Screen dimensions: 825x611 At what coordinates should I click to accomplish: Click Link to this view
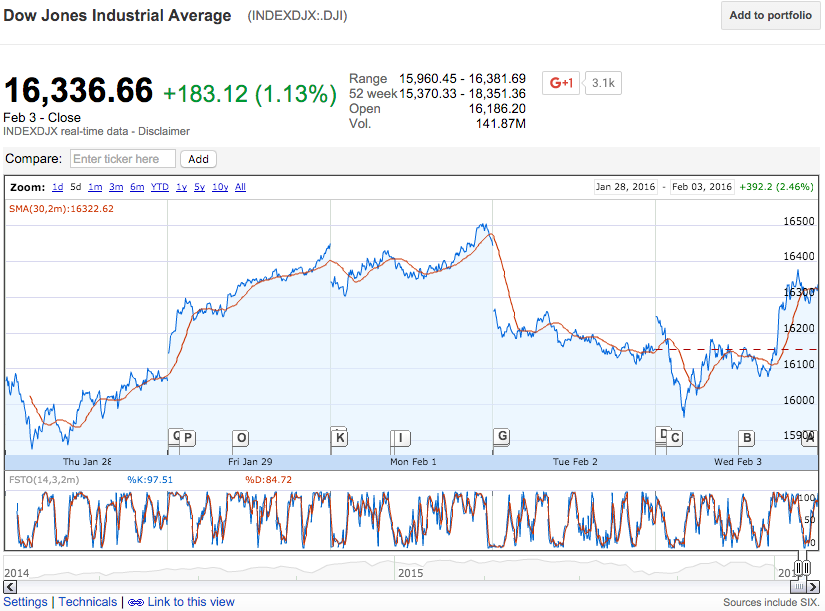tap(190, 602)
